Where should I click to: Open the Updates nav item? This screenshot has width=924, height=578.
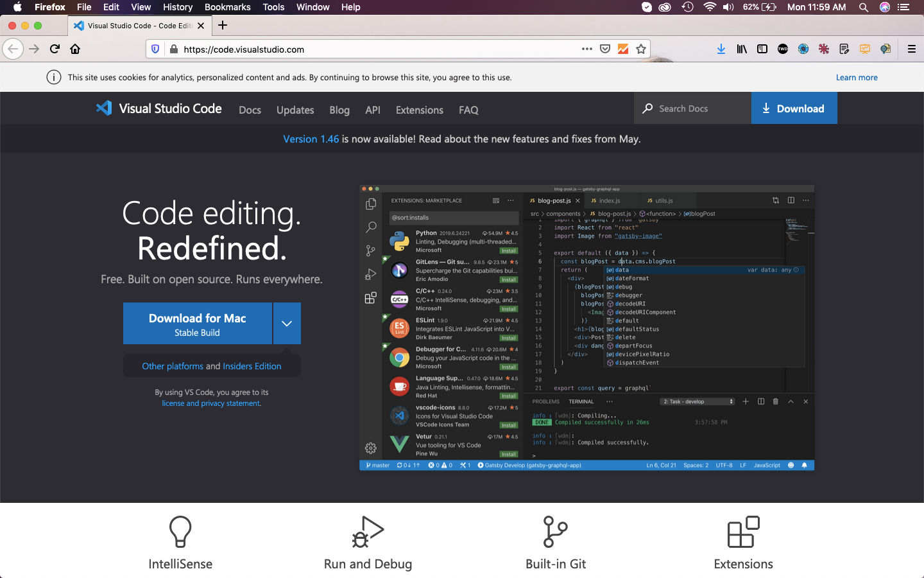(x=295, y=110)
